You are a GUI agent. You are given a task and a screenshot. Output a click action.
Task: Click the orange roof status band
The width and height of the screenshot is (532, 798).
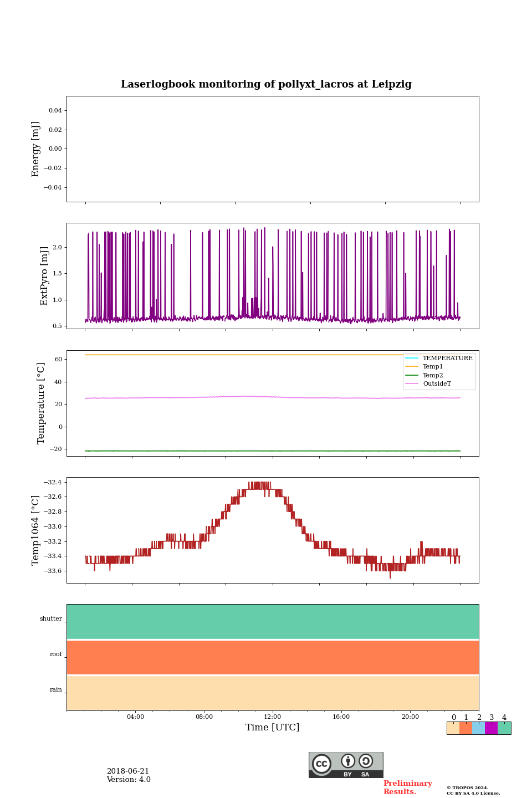pyautogui.click(x=273, y=657)
